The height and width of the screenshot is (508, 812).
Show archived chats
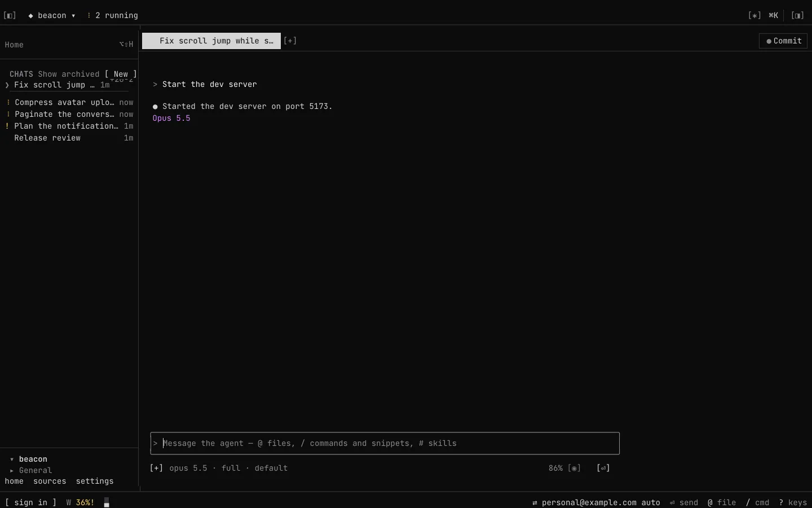(x=69, y=74)
